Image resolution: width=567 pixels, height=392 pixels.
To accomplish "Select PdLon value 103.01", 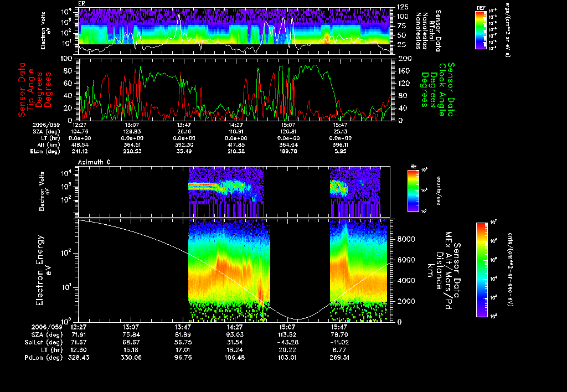I will click(x=287, y=358).
